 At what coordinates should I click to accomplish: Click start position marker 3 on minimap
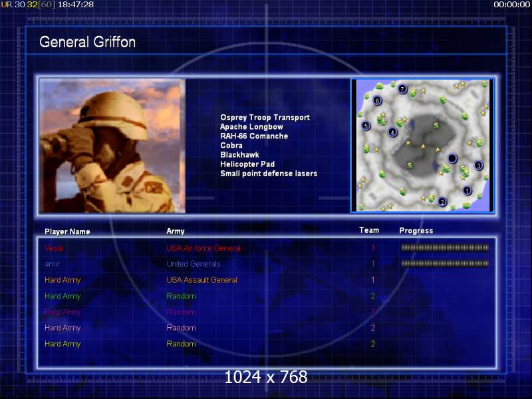tap(478, 166)
